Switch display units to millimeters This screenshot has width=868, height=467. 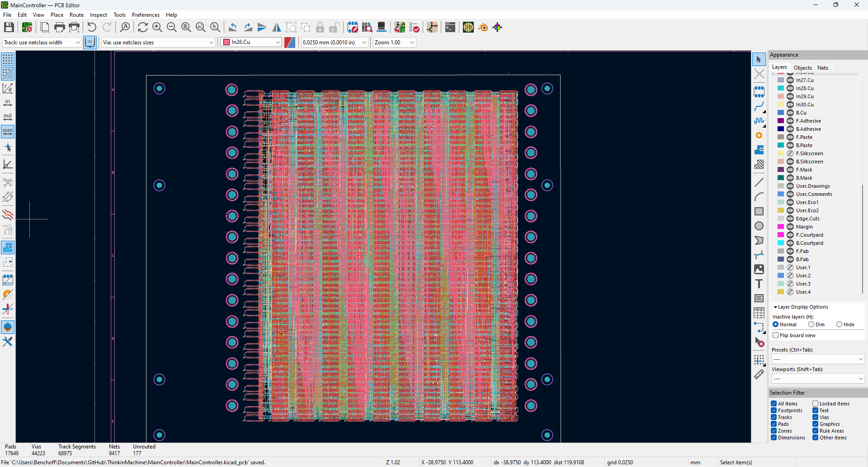[x=8, y=132]
